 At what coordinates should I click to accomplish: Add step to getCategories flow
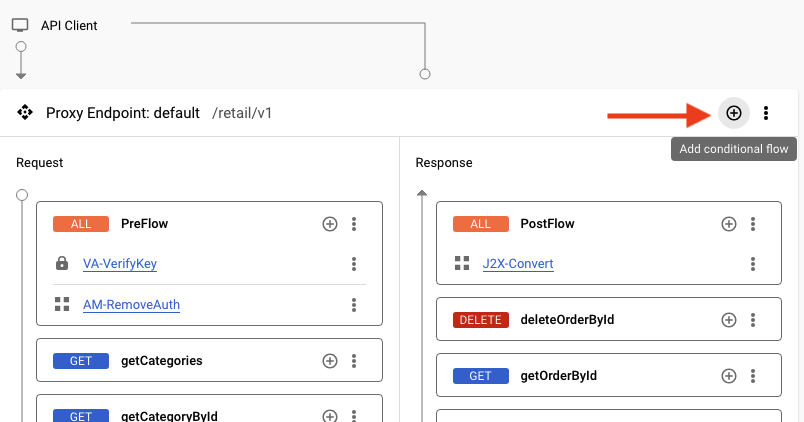click(x=329, y=361)
